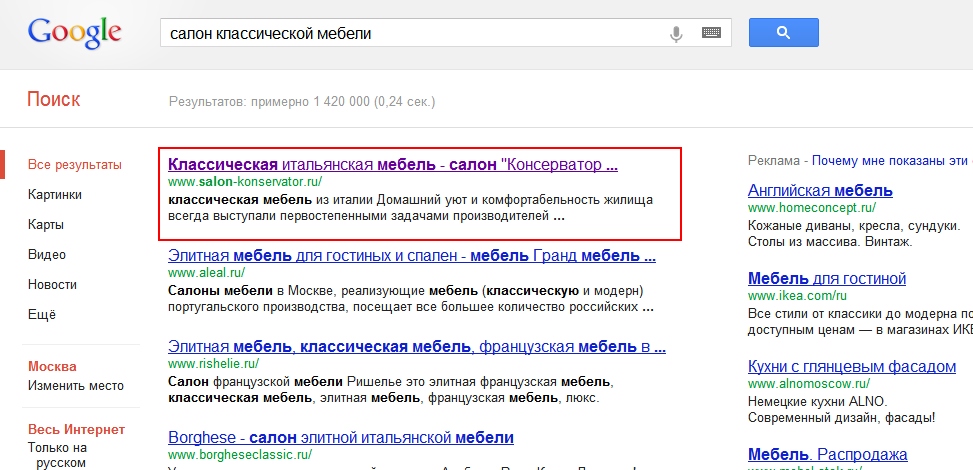973x470 pixels.
Task: Click www.alnomoscow.ru URL text
Action: point(809,383)
